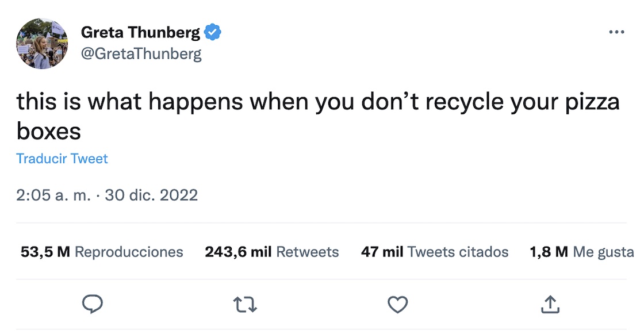Open the tweet's more options menu
This screenshot has height=334, width=644.
616,32
